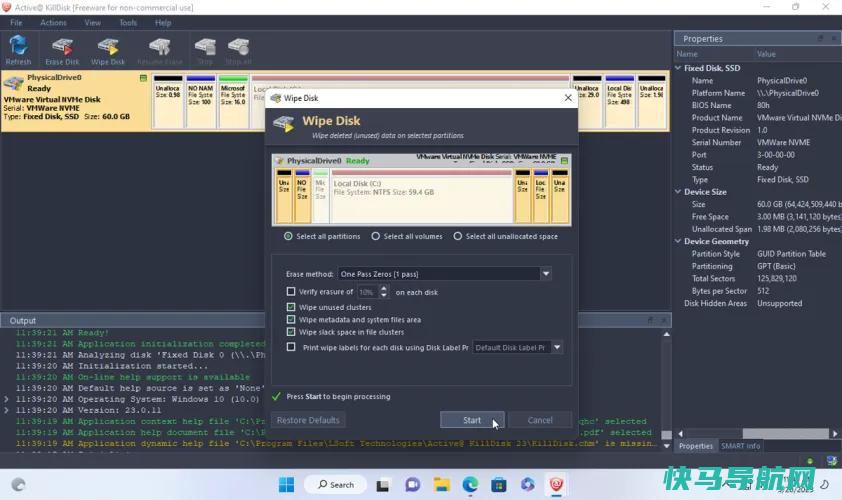
Task: Switch to the Properties tab at bottom
Action: pos(695,446)
